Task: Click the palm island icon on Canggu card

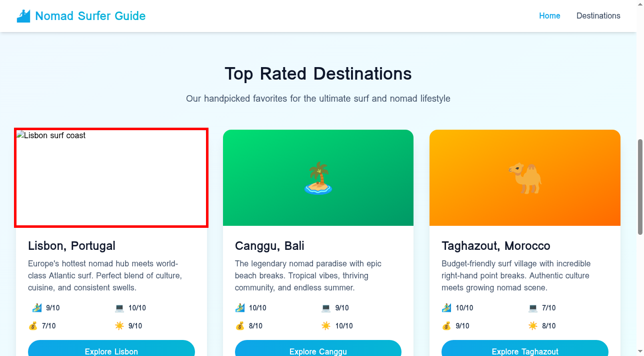Action: tap(318, 178)
